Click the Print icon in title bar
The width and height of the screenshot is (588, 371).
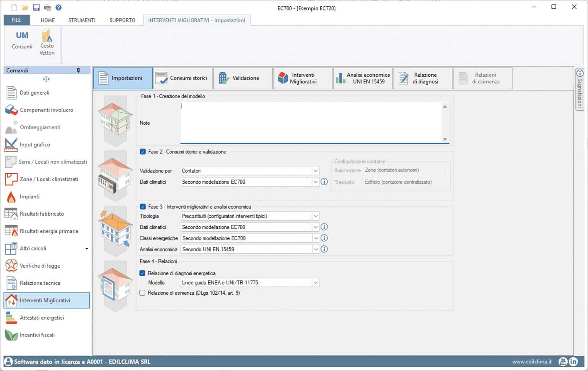tap(47, 7)
